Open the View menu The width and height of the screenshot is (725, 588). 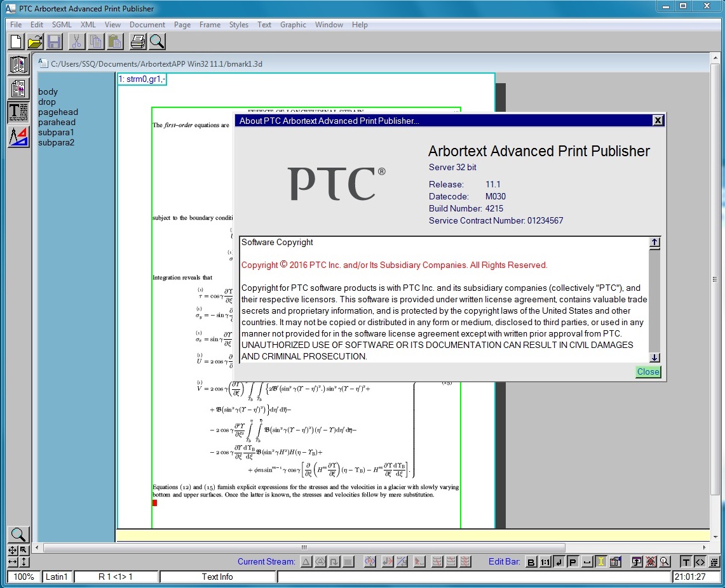click(x=112, y=25)
